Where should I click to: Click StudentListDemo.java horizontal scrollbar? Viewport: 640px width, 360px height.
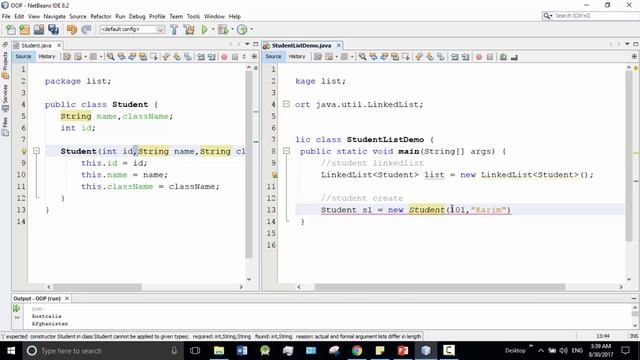coord(440,287)
